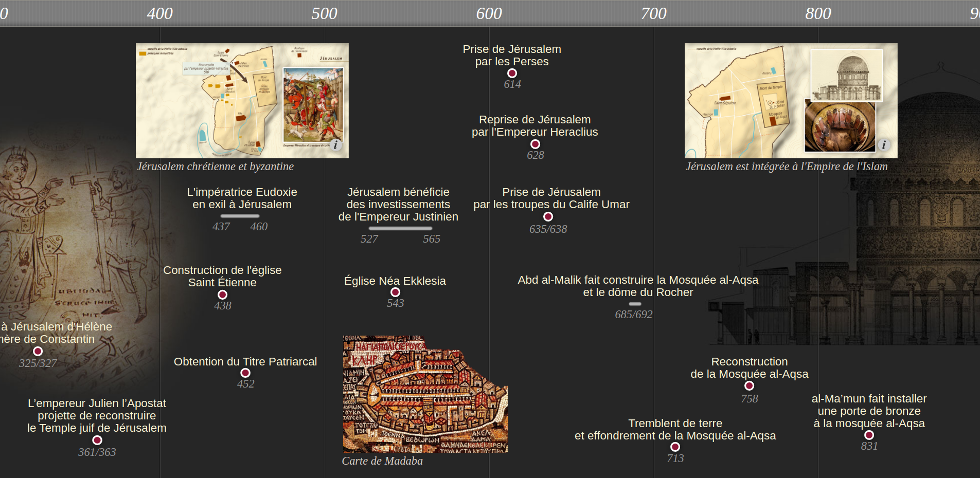Open the Jérusalem Empire de l'Islam thumbnail
980x478 pixels.
pos(791,101)
